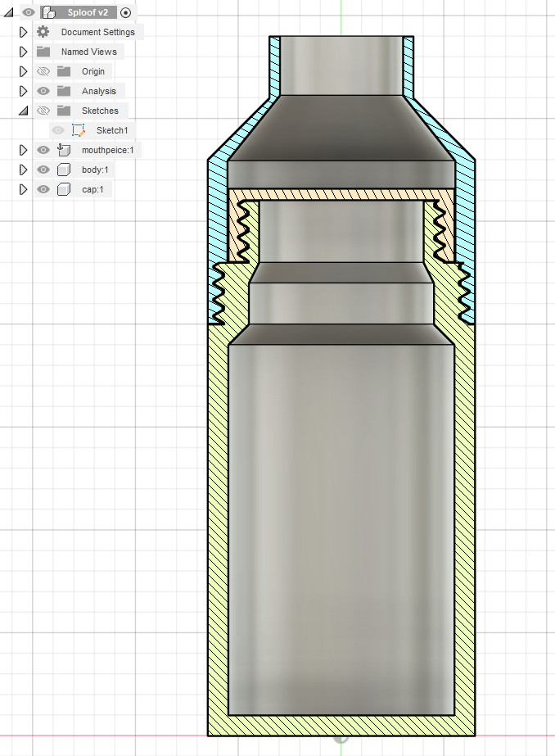Select the mouthpeice:1 label
The image size is (555, 756).
[107, 150]
